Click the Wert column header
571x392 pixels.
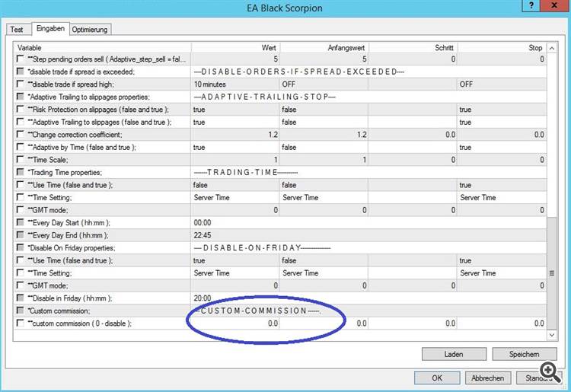[235, 48]
